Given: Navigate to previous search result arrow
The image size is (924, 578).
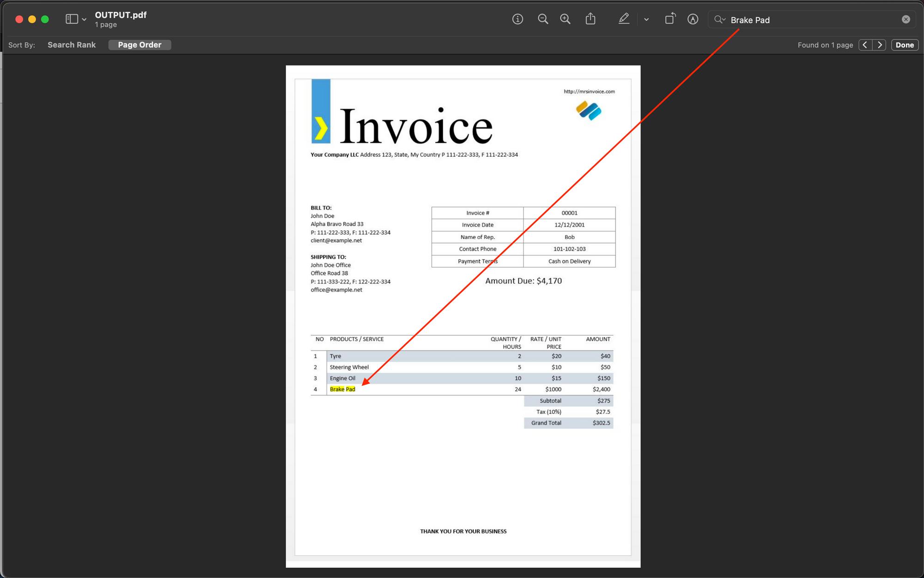Looking at the screenshot, I should coord(865,44).
